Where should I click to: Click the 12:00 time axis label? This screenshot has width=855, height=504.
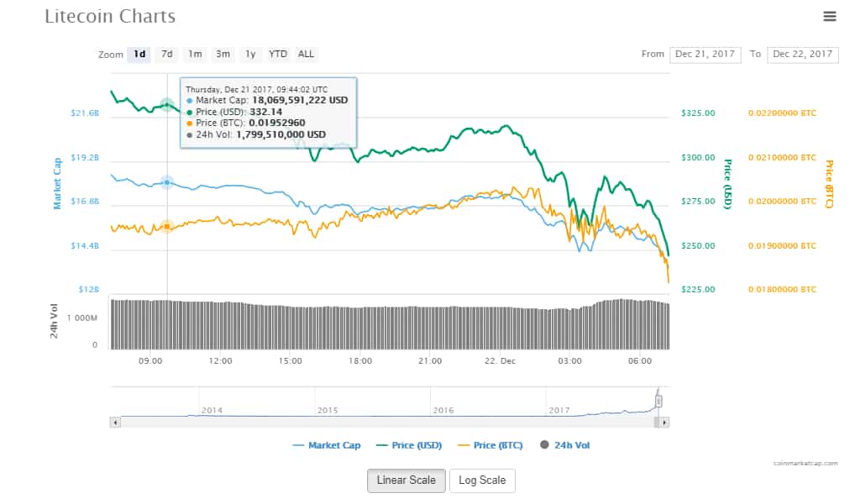[x=220, y=361]
